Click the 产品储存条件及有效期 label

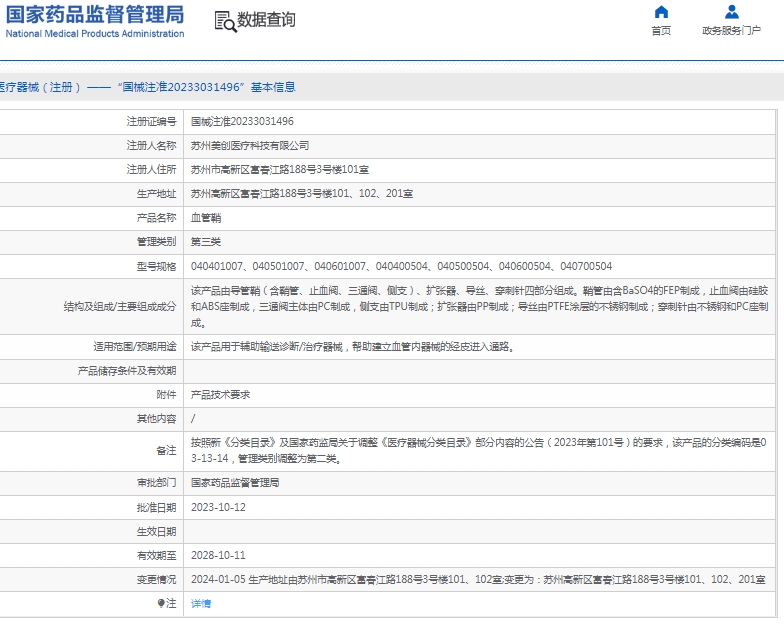pos(127,370)
